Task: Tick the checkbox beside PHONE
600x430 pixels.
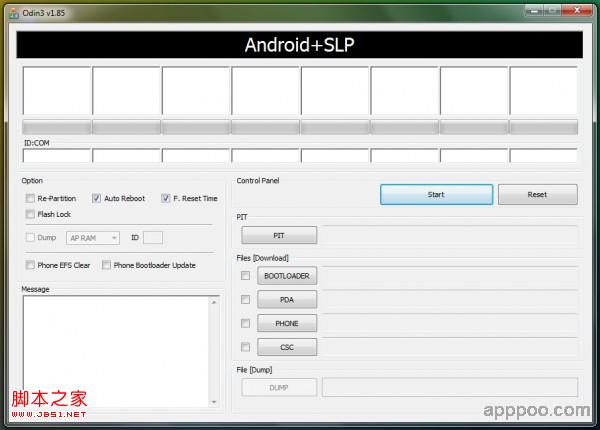Action: (x=245, y=323)
